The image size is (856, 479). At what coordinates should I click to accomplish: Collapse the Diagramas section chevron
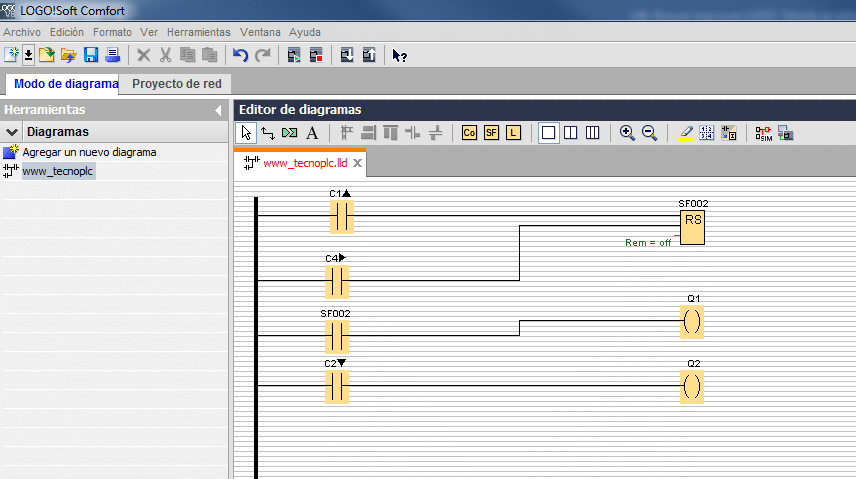tap(12, 132)
